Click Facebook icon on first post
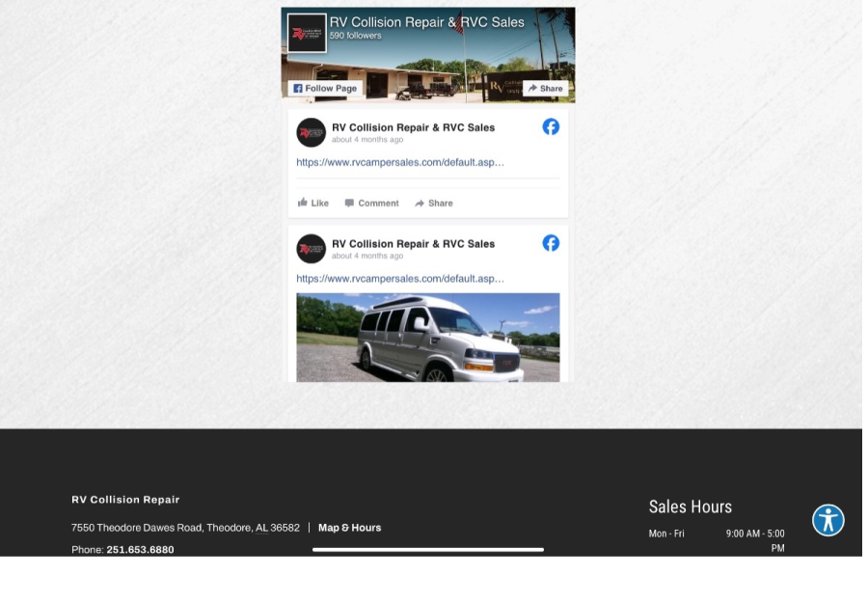The height and width of the screenshot is (602, 868). 551,126
